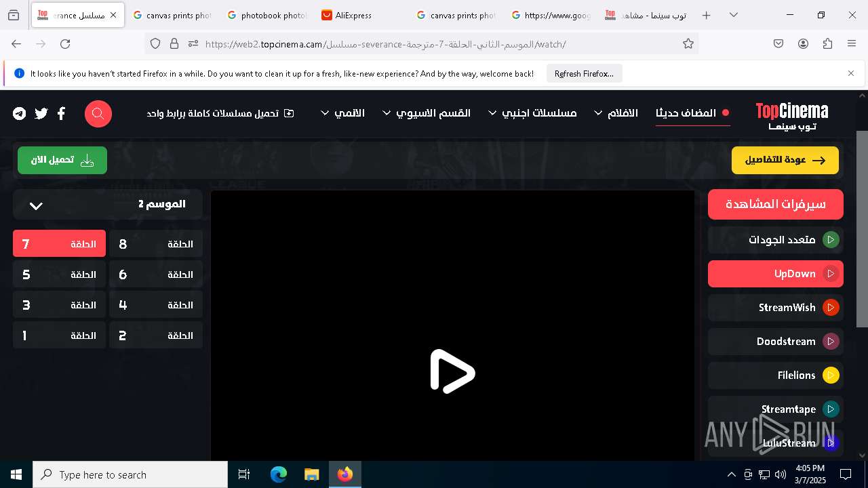Click the Firefox taskbar icon

(x=345, y=474)
